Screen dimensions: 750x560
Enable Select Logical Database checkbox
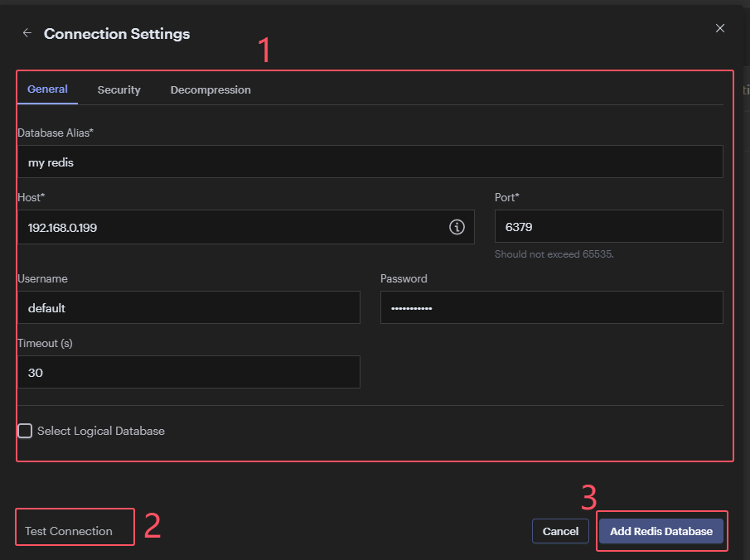[x=25, y=431]
